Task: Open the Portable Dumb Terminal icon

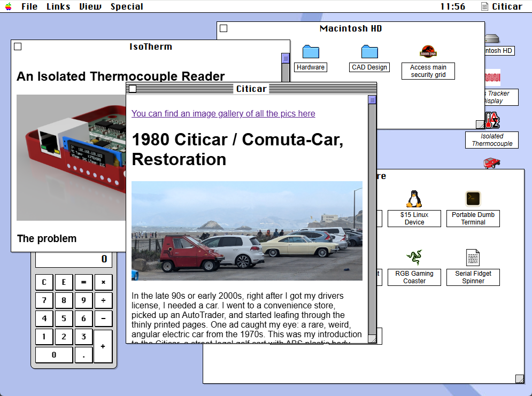Action: (473, 199)
